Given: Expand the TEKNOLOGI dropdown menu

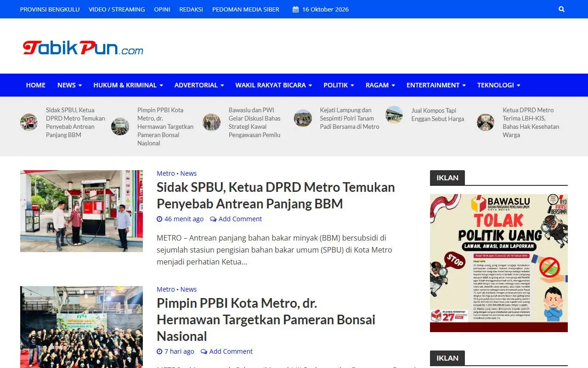Looking at the screenshot, I should [498, 85].
